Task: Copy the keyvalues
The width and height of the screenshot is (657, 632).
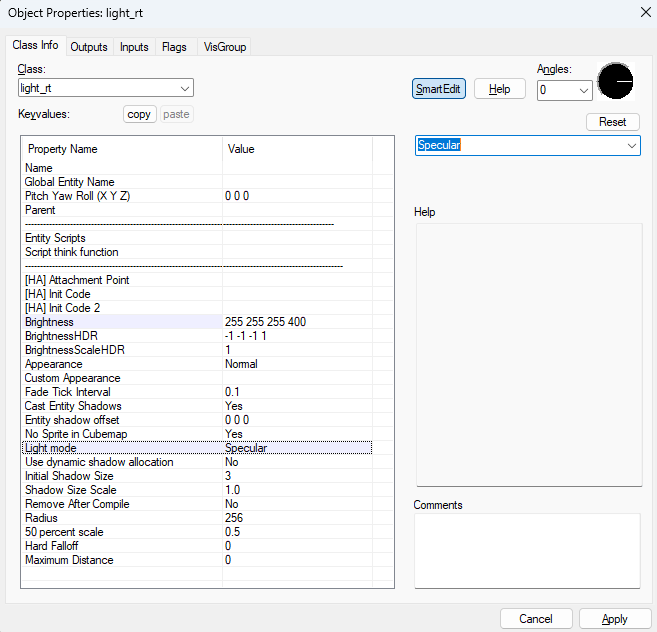Action: click(140, 114)
